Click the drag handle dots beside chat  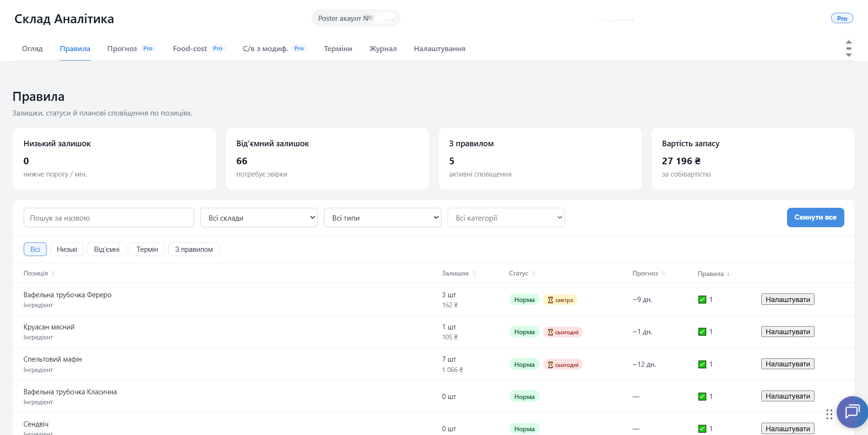pyautogui.click(x=829, y=414)
